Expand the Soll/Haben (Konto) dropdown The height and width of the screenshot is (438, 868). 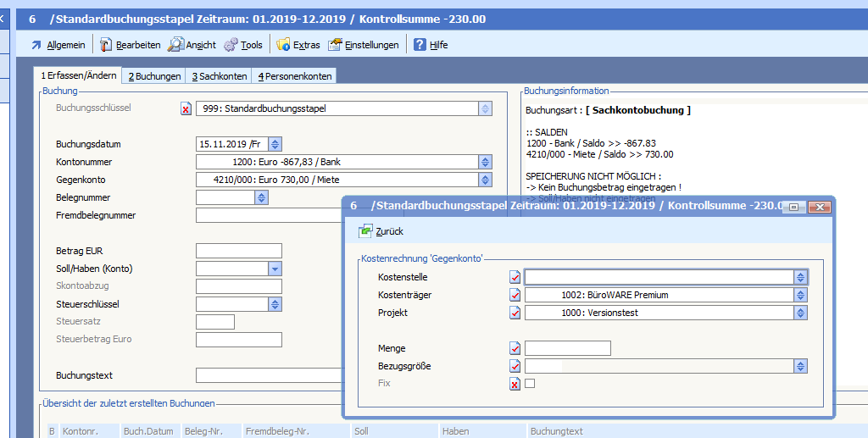tap(275, 269)
